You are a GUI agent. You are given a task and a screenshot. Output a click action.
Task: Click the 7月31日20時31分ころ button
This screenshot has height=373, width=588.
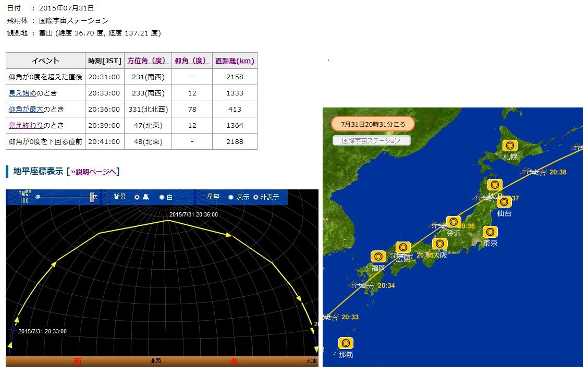pos(373,124)
